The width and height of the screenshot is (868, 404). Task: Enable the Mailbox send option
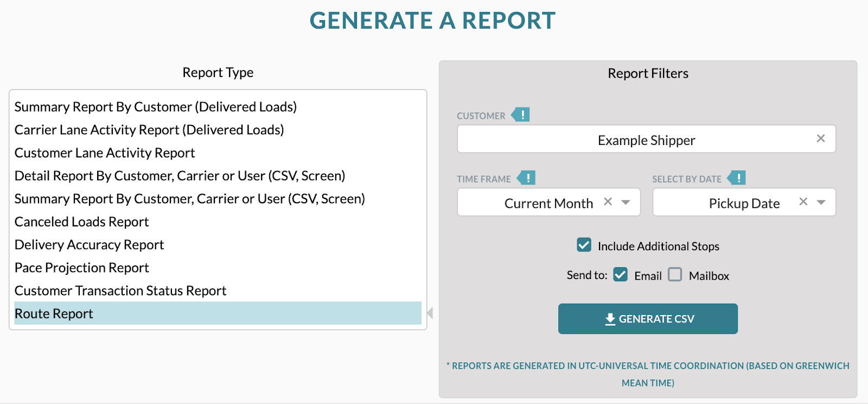[x=674, y=275]
